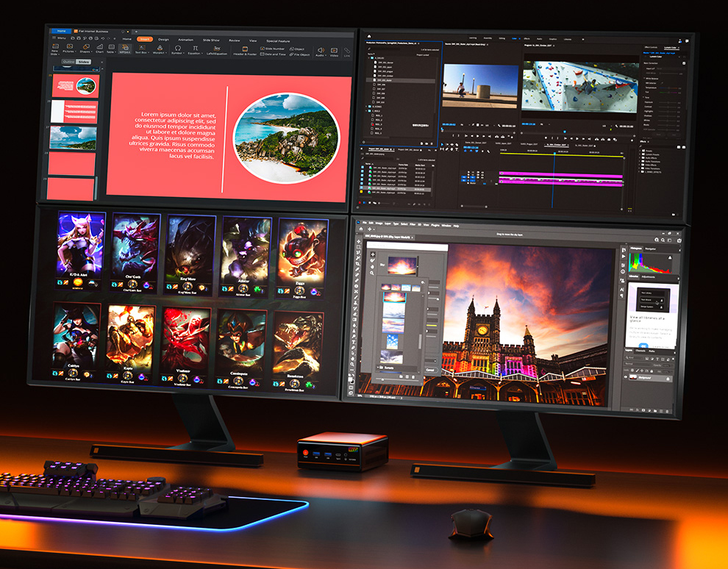Select the Move tool in Photoshop toolbar
The height and width of the screenshot is (569, 728).
[358, 241]
